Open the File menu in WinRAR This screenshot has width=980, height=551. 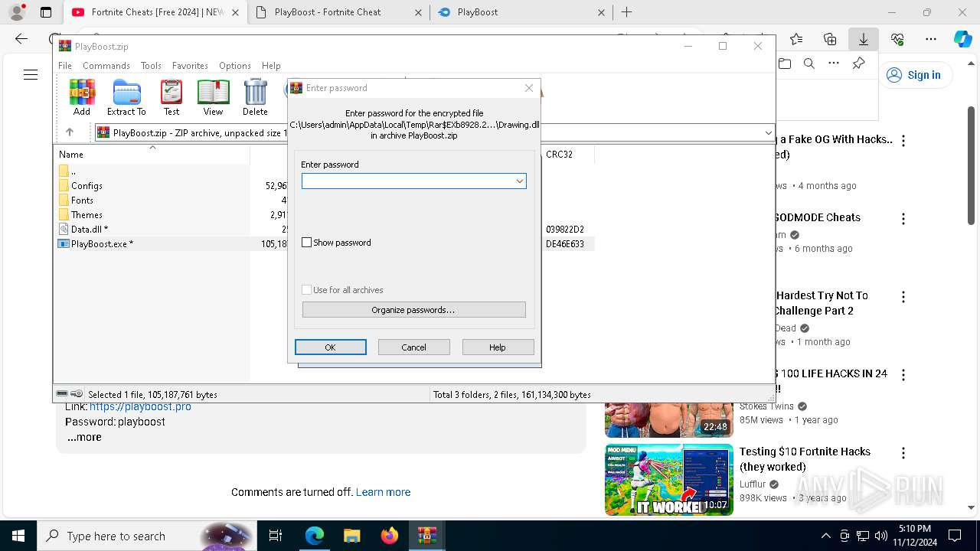click(65, 66)
